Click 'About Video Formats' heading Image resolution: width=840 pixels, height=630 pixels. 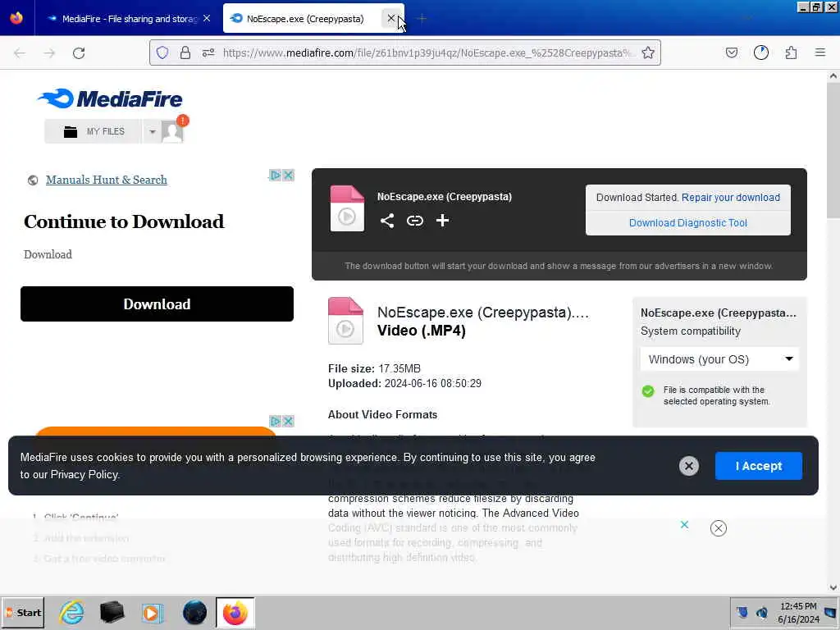[382, 414]
